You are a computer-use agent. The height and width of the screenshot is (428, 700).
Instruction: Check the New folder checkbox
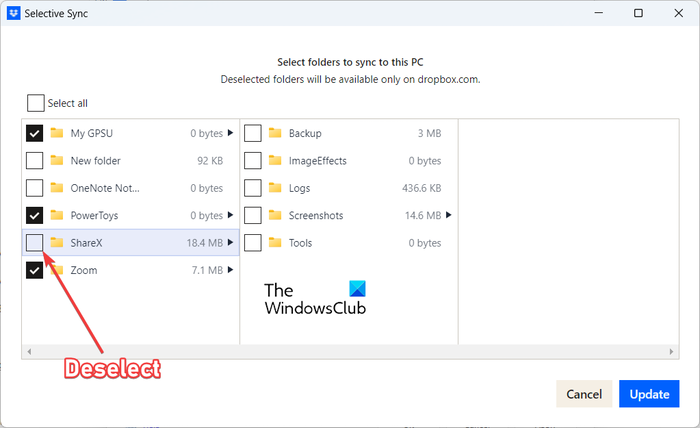click(x=34, y=161)
